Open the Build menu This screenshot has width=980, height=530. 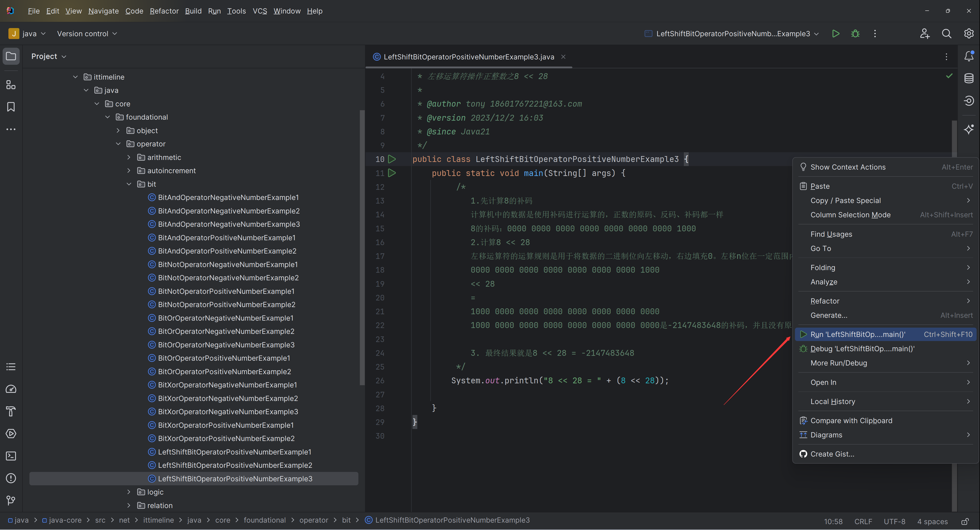coord(193,11)
